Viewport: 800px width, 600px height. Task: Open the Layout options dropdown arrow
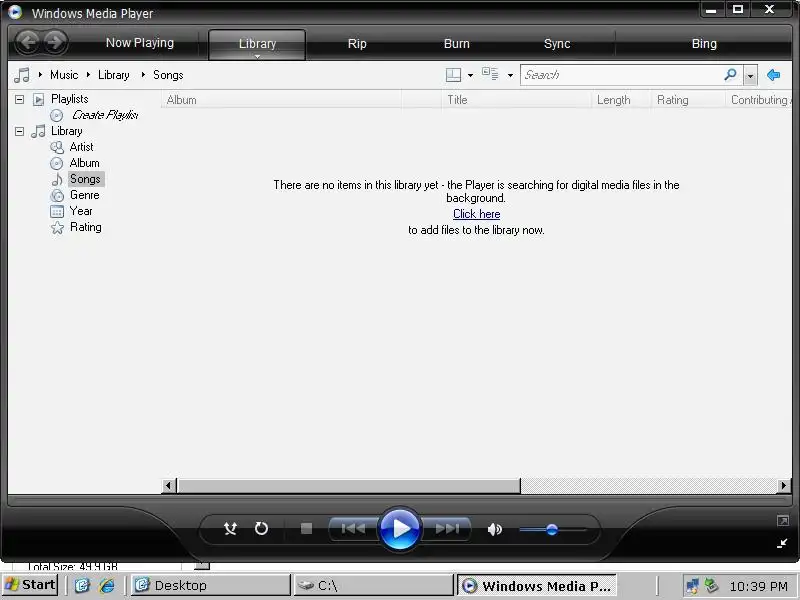pyautogui.click(x=470, y=76)
